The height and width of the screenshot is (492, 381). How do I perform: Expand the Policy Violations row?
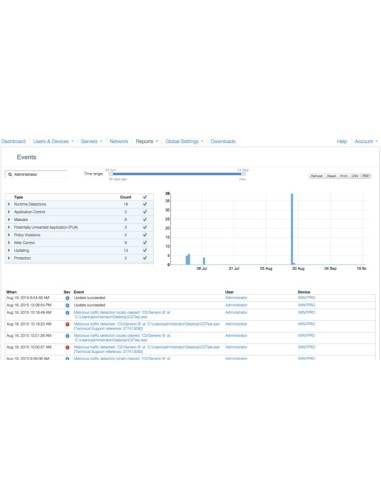tap(9, 235)
